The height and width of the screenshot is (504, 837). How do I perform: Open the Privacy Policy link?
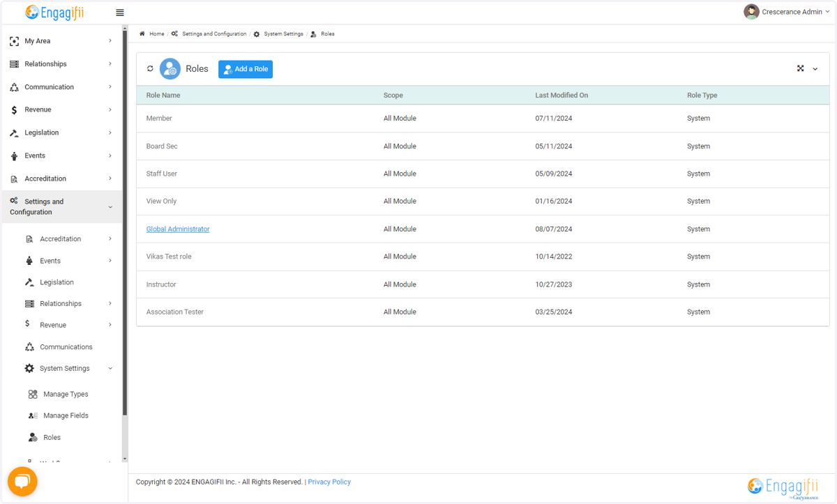pos(329,482)
